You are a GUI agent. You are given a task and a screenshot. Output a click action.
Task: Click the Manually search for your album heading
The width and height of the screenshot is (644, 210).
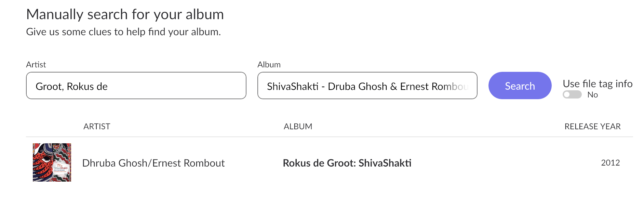pos(125,14)
